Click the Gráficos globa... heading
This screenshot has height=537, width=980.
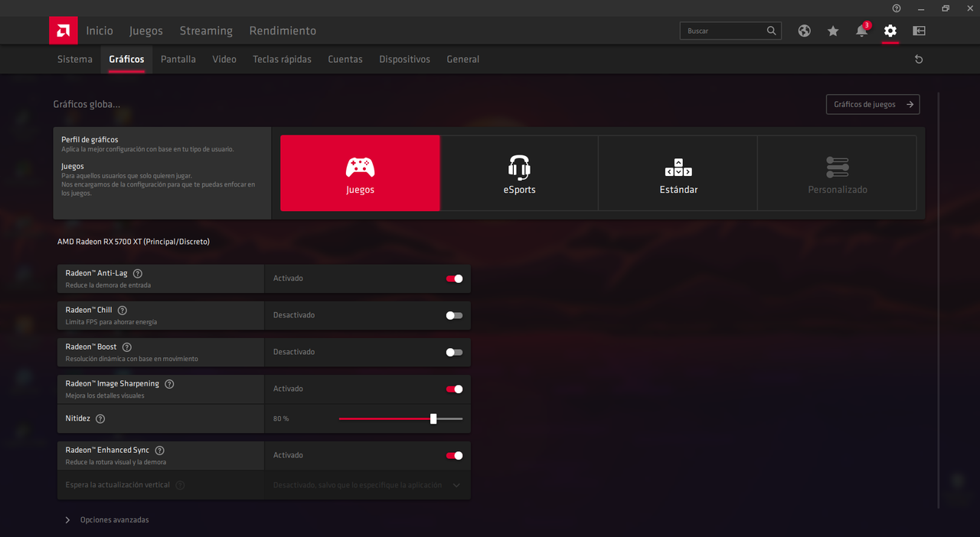click(87, 104)
